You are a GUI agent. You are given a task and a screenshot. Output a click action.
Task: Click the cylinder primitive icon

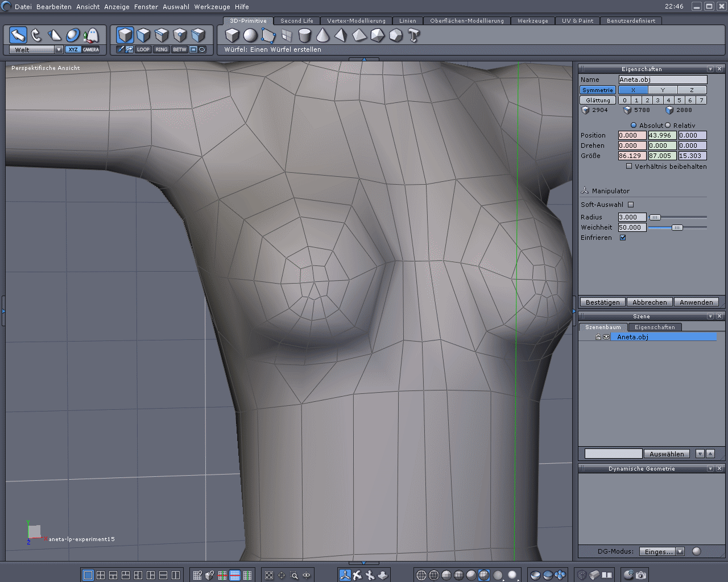click(305, 36)
